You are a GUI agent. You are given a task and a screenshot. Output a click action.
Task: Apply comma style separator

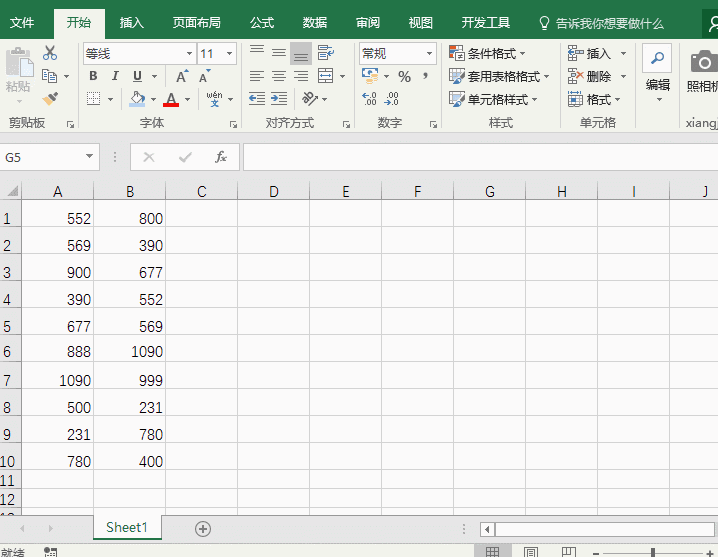(426, 76)
